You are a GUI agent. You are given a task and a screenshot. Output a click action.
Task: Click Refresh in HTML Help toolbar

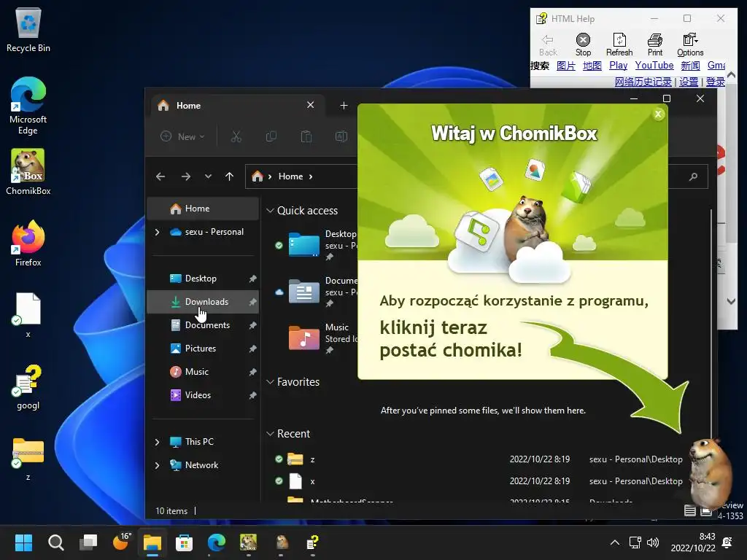pos(619,44)
